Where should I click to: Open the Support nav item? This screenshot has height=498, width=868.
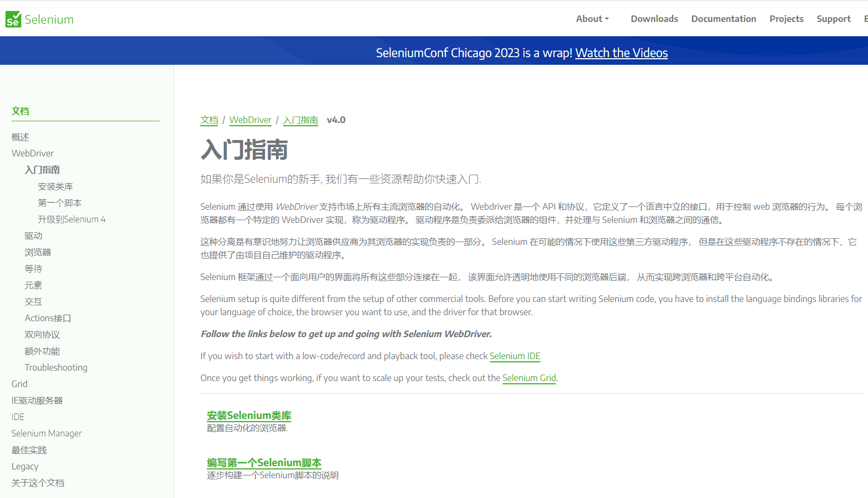[833, 19]
